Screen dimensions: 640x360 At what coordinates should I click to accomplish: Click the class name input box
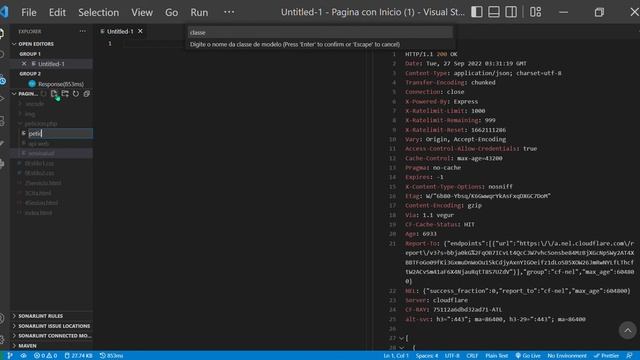(x=320, y=32)
